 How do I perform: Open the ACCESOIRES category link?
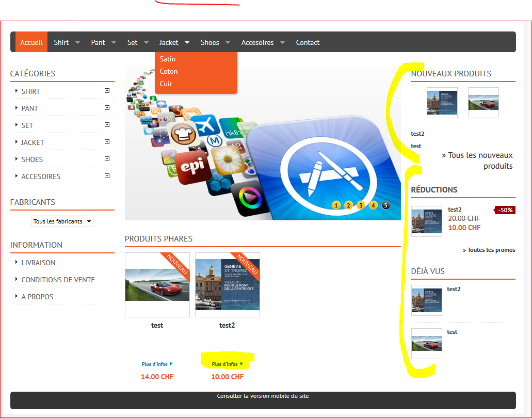tap(41, 176)
